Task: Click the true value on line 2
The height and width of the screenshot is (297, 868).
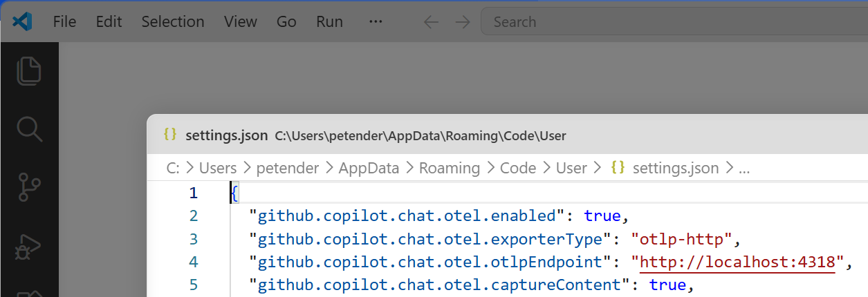Action: tap(602, 216)
